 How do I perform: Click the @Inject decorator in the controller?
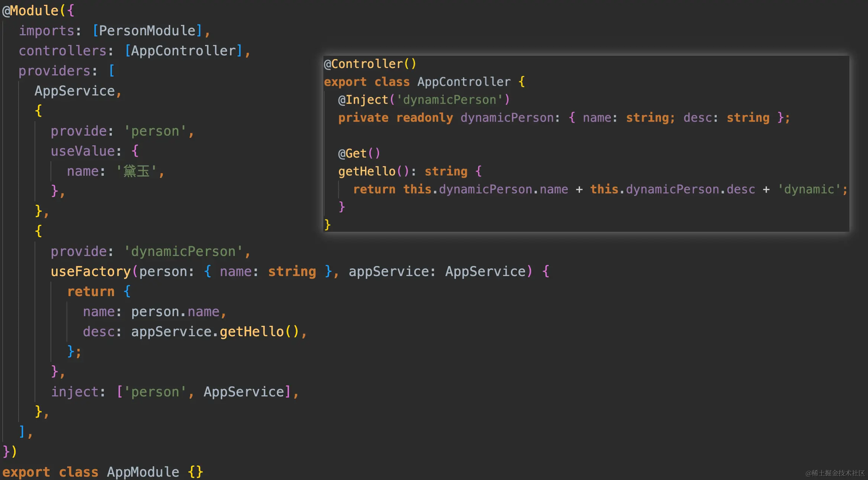coord(363,100)
